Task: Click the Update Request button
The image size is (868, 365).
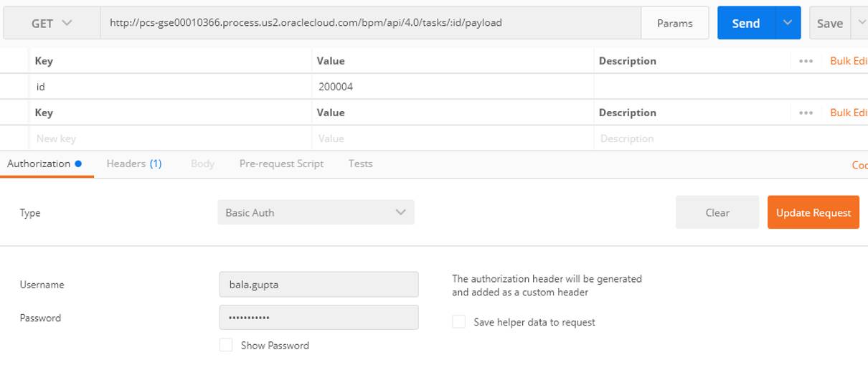Action: (x=813, y=212)
